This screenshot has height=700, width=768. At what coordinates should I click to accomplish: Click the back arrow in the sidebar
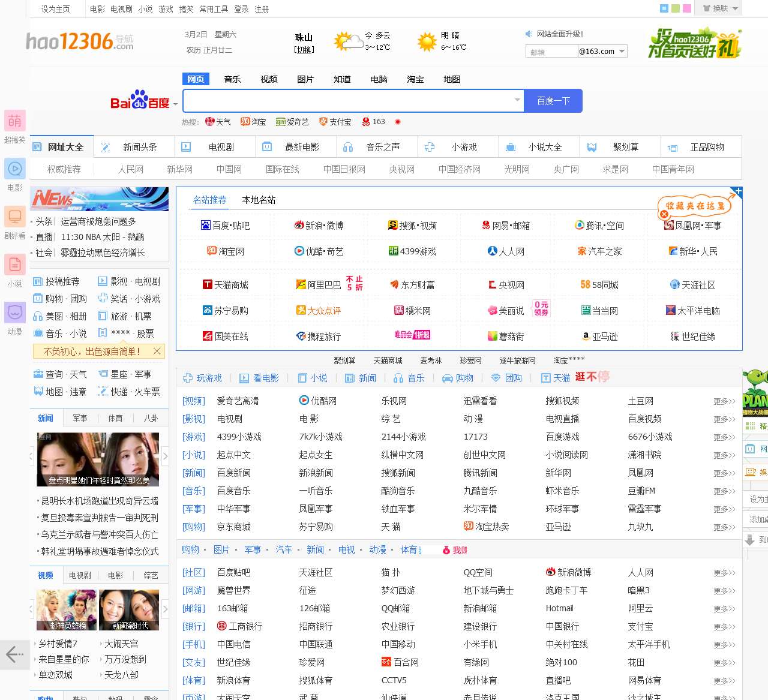pos(14,654)
